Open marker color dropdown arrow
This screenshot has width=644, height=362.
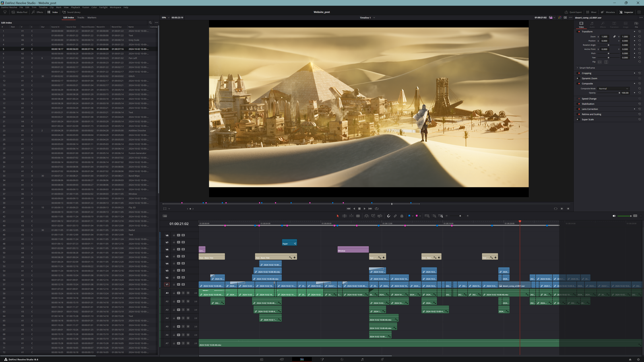click(x=420, y=216)
